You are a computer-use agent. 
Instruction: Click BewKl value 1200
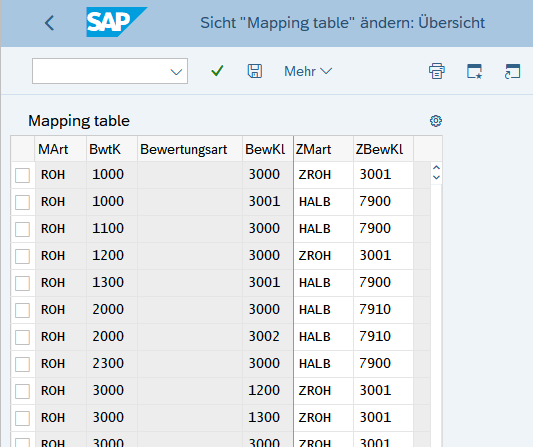[x=264, y=391]
